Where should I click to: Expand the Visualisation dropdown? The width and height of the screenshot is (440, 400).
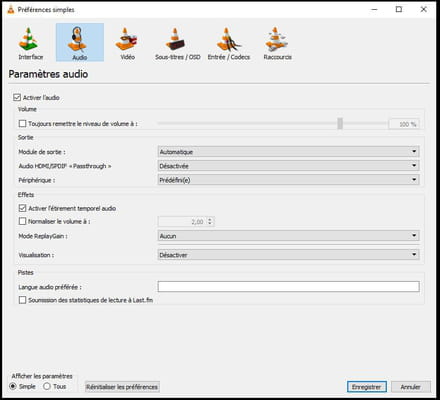pyautogui.click(x=288, y=255)
